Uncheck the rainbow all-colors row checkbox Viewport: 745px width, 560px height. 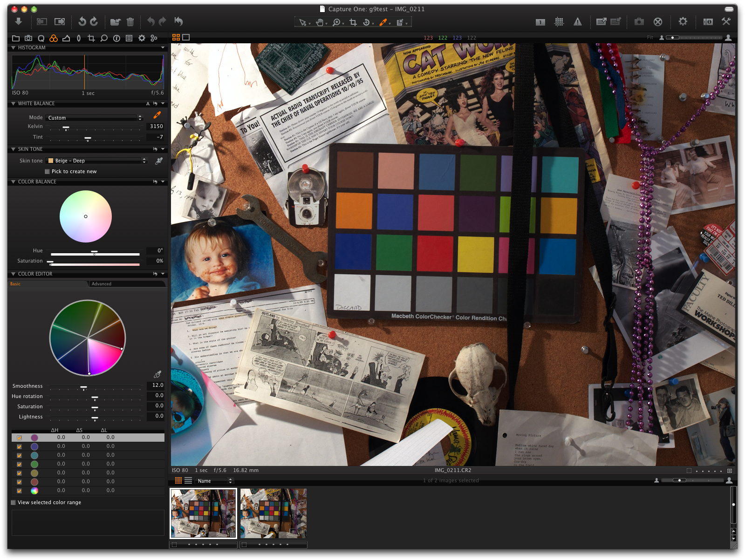[19, 491]
